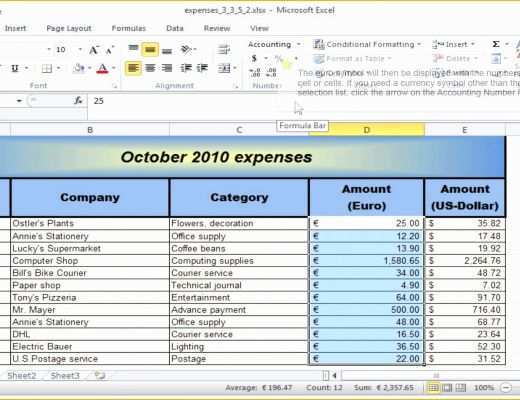Open the Review tab
Image resolution: width=520 pixels, height=400 pixels.
pos(217,28)
